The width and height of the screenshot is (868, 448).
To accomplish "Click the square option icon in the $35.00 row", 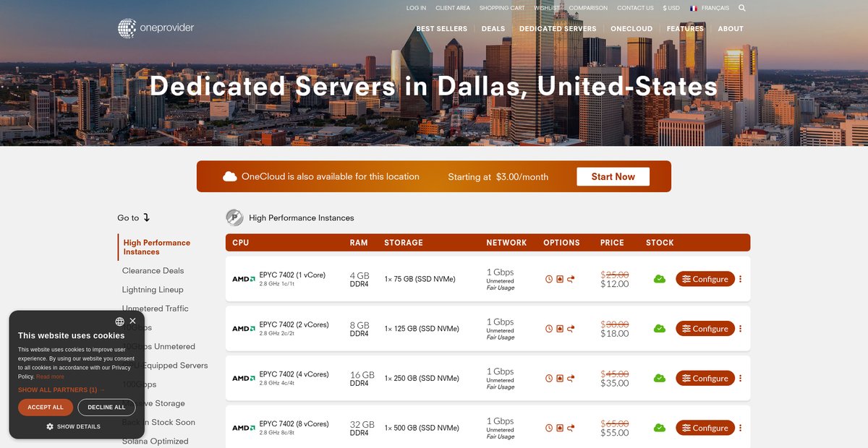I will (x=560, y=378).
